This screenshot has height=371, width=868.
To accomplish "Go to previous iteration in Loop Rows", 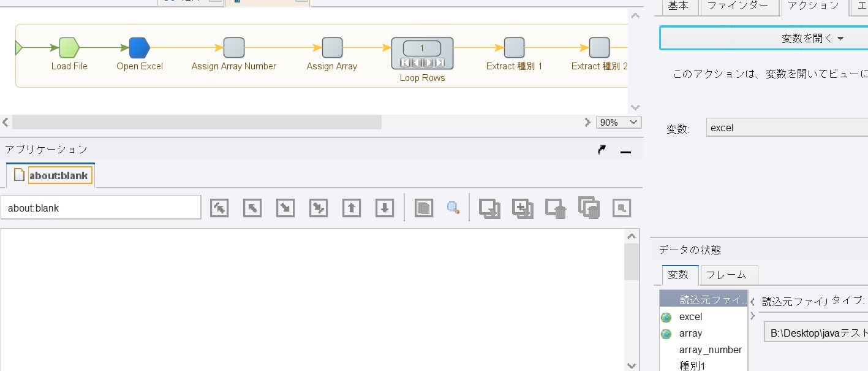I will pos(417,63).
